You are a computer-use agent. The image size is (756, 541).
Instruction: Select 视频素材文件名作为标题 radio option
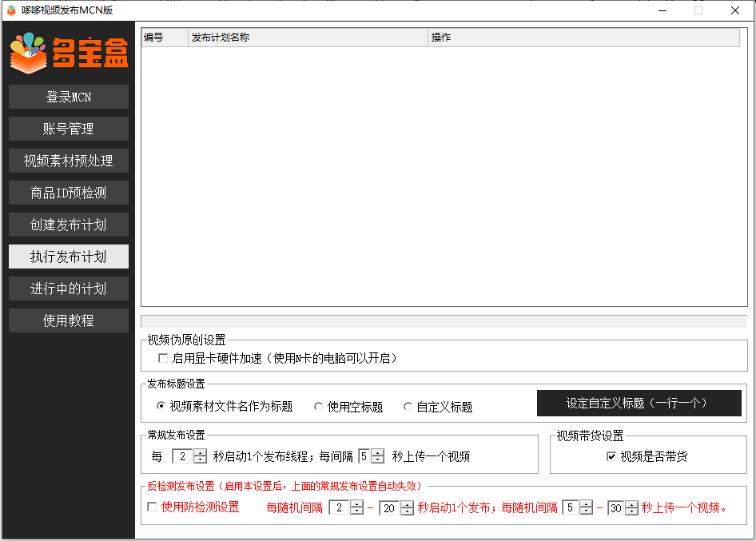pos(161,406)
